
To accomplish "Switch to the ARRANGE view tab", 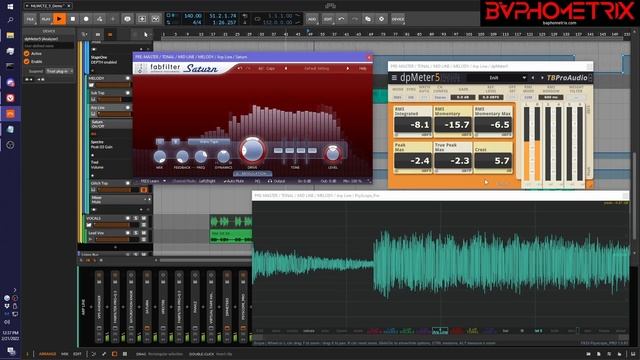I will 47,354.
